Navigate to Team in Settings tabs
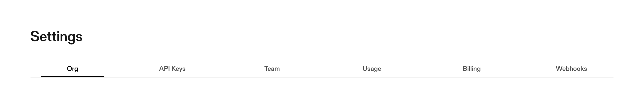 pyautogui.click(x=272, y=69)
